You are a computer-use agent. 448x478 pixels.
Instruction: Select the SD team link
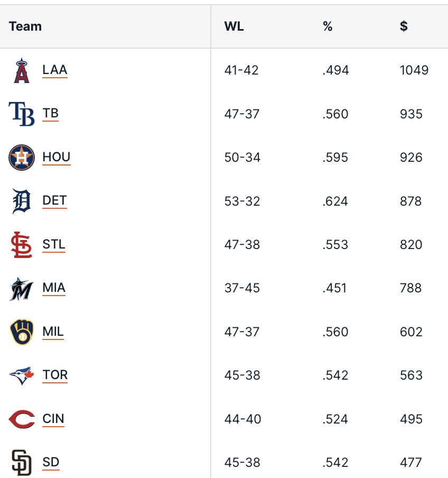pyautogui.click(x=51, y=462)
